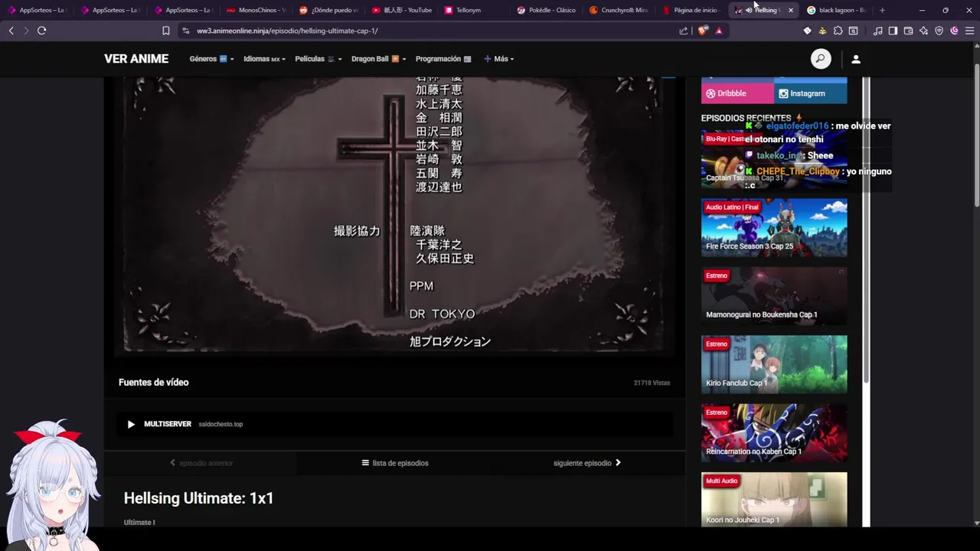
Task: Switch to the ¿Dónde puedo ver tab
Action: point(328,10)
